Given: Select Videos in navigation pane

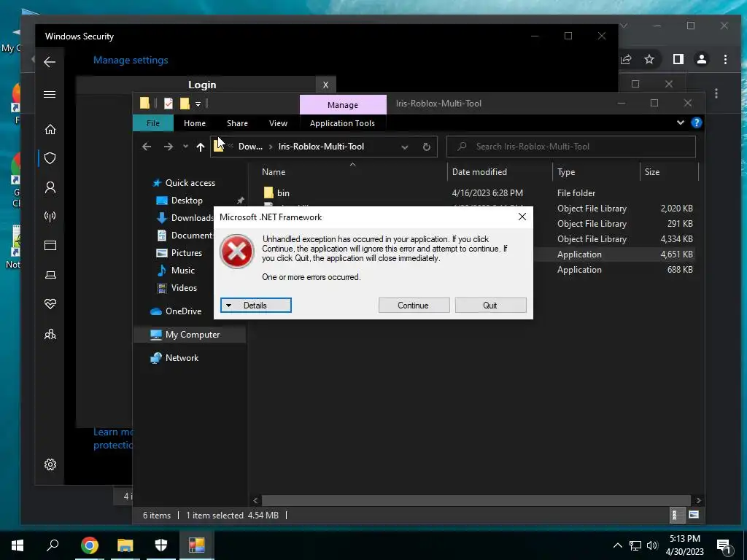Looking at the screenshot, I should point(184,287).
